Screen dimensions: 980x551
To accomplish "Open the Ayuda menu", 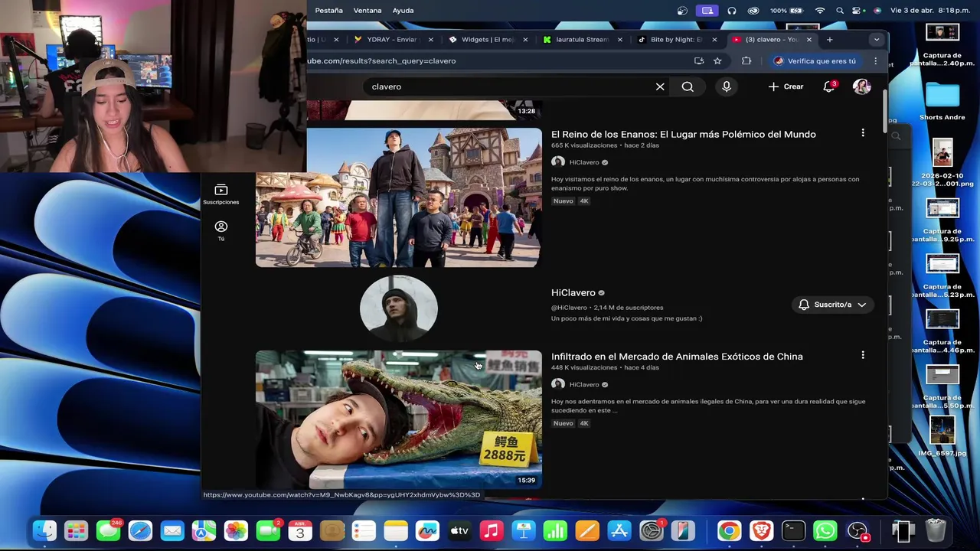I will tap(403, 11).
